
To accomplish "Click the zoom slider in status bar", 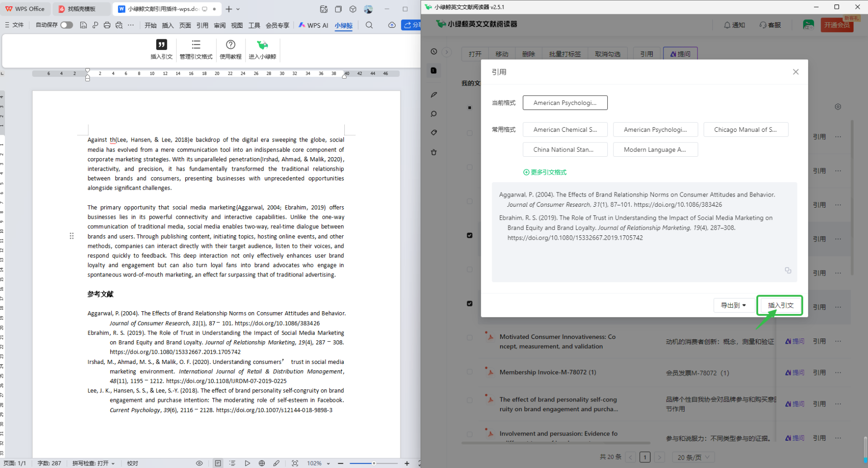I will coord(374,463).
